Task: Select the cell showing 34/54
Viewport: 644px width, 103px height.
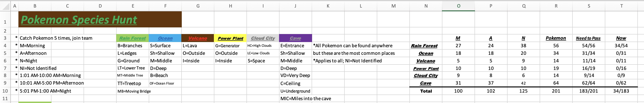Action: (x=621, y=46)
